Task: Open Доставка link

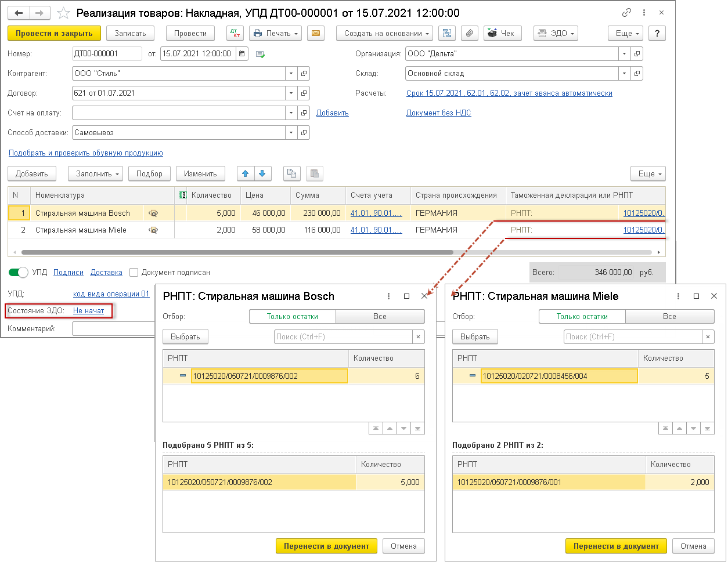Action: [x=106, y=272]
